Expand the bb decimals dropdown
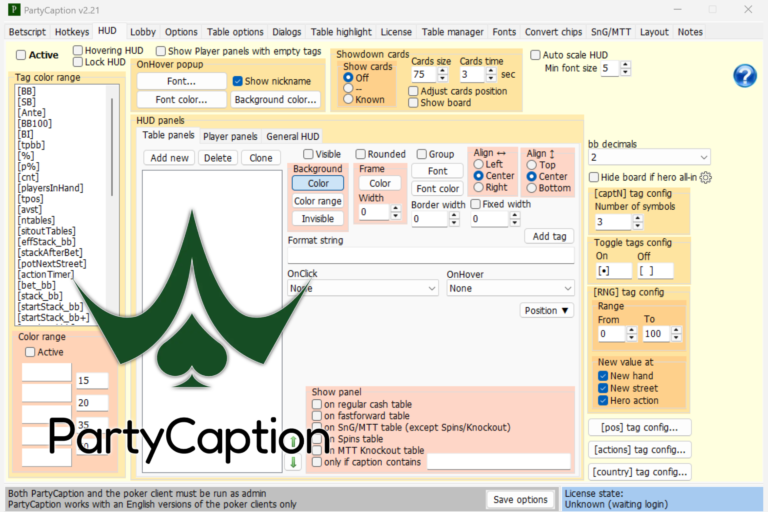Viewport: 768px width, 512px height. (x=649, y=157)
